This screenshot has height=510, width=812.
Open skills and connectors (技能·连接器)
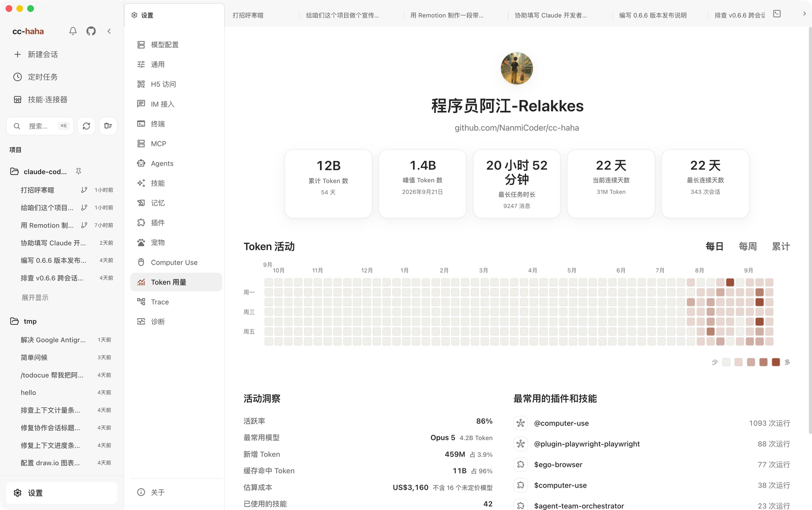[x=62, y=100]
